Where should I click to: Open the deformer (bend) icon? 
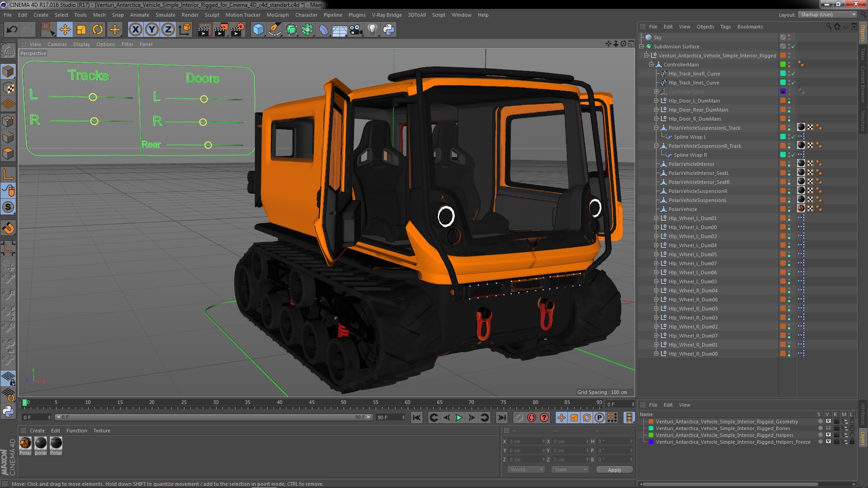[324, 30]
